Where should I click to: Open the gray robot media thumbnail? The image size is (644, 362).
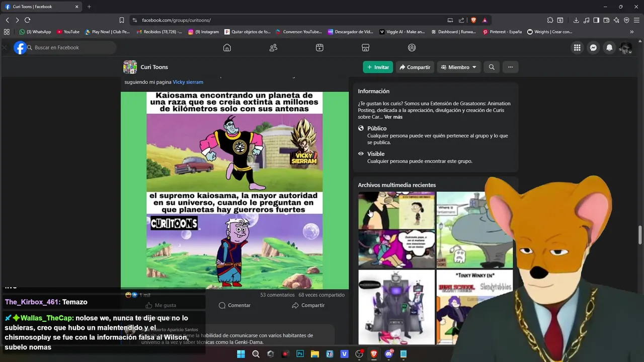point(396,307)
